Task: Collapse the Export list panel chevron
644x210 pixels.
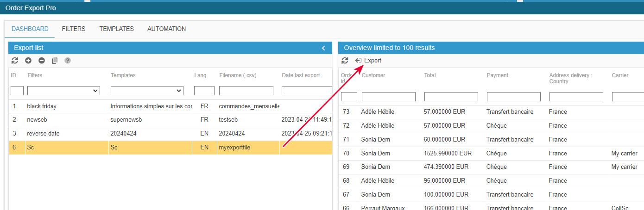Action: [x=323, y=48]
